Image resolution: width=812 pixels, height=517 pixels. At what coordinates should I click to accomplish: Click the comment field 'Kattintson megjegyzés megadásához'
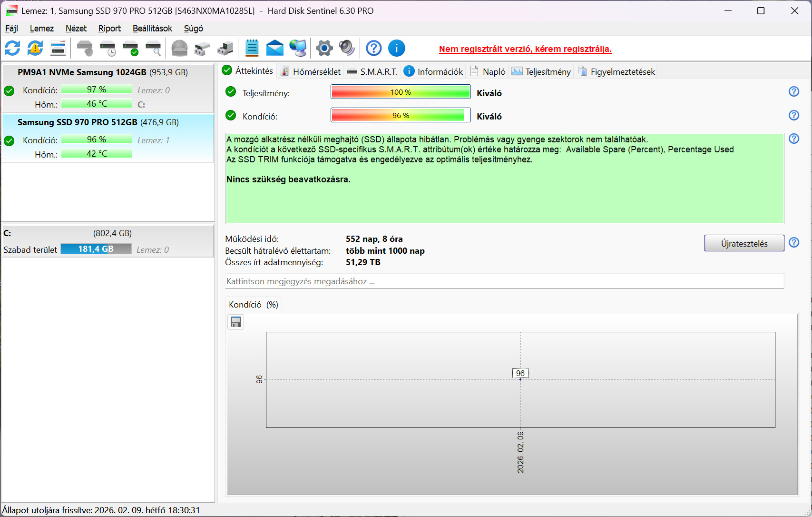click(x=504, y=281)
